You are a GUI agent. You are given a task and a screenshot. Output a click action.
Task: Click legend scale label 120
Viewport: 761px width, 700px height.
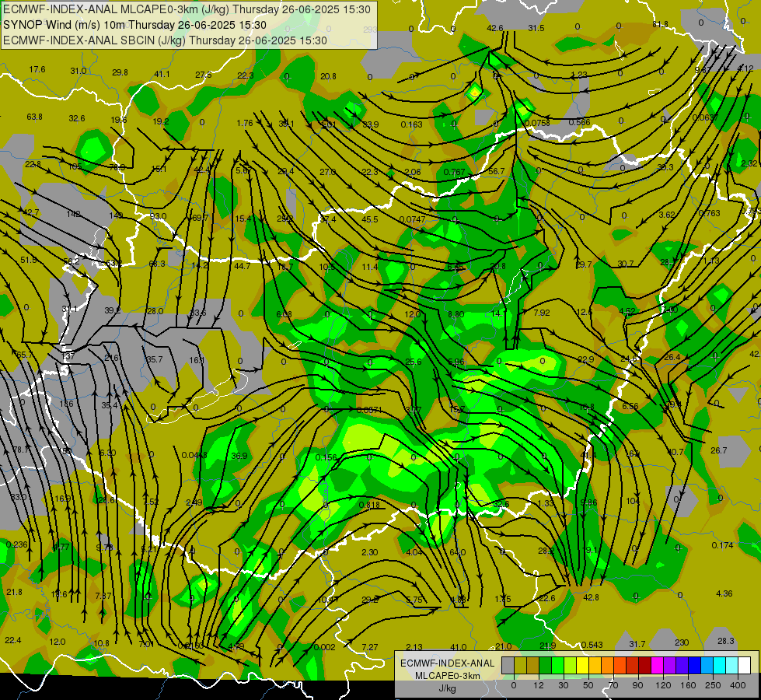[663, 685]
